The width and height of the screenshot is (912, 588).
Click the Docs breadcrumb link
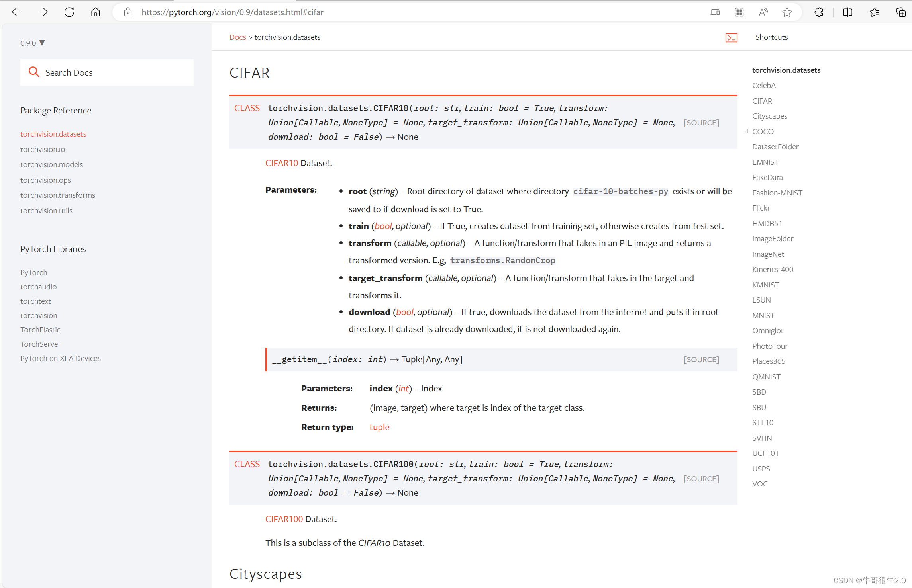237,37
